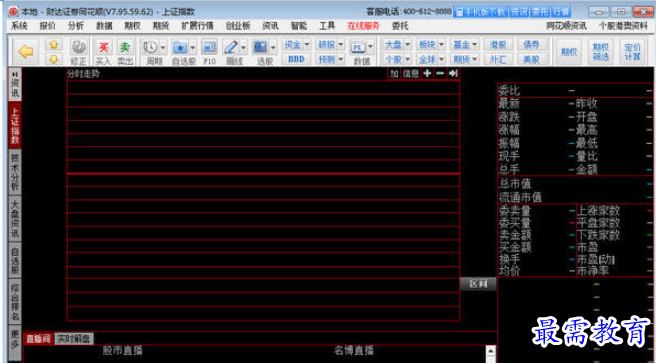
Task: Open the 委托 menu
Action: point(400,26)
